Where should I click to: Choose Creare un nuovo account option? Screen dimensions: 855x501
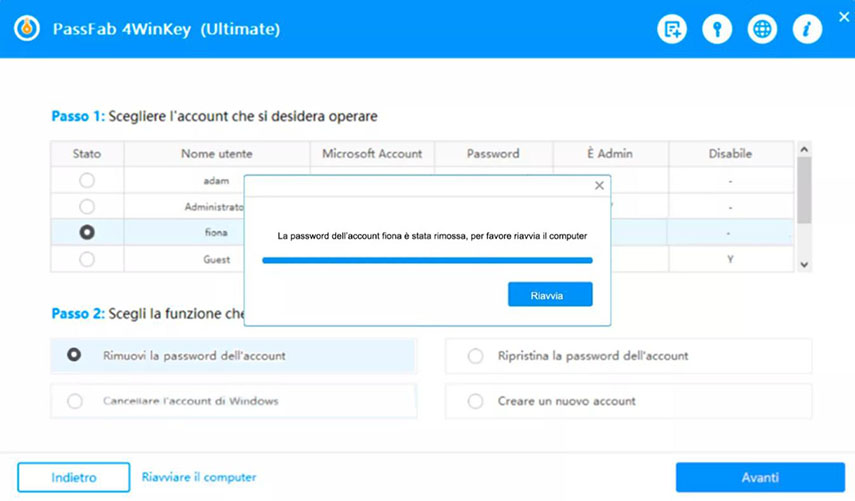coord(476,401)
